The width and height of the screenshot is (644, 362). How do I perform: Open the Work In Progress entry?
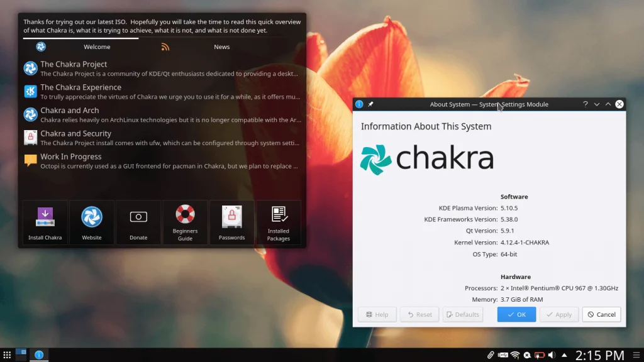[162, 161]
